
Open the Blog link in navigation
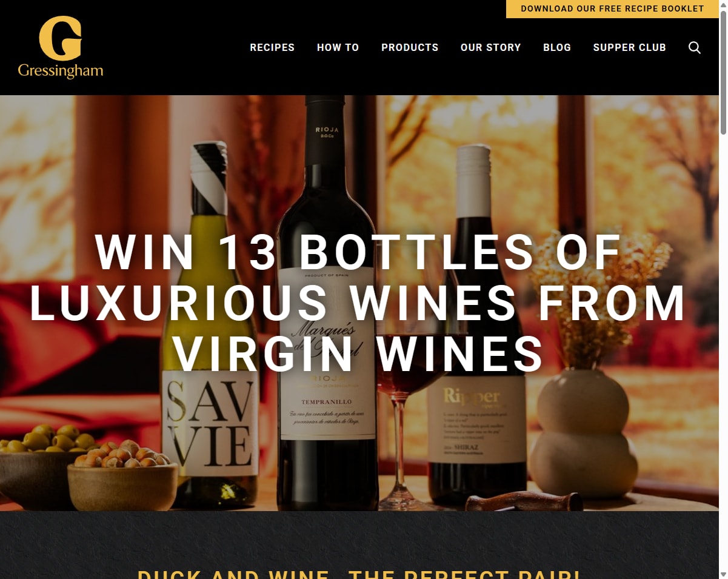pyautogui.click(x=557, y=47)
